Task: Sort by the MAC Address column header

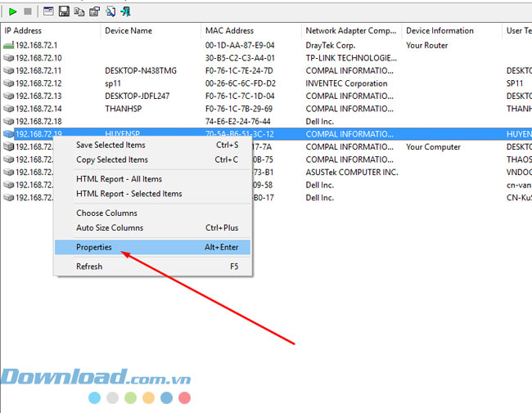Action: 251,31
